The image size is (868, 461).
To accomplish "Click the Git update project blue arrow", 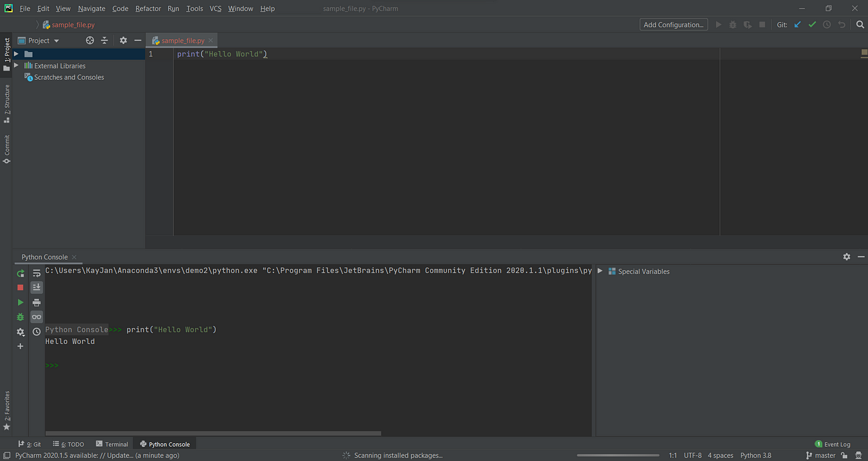I will [x=797, y=25].
